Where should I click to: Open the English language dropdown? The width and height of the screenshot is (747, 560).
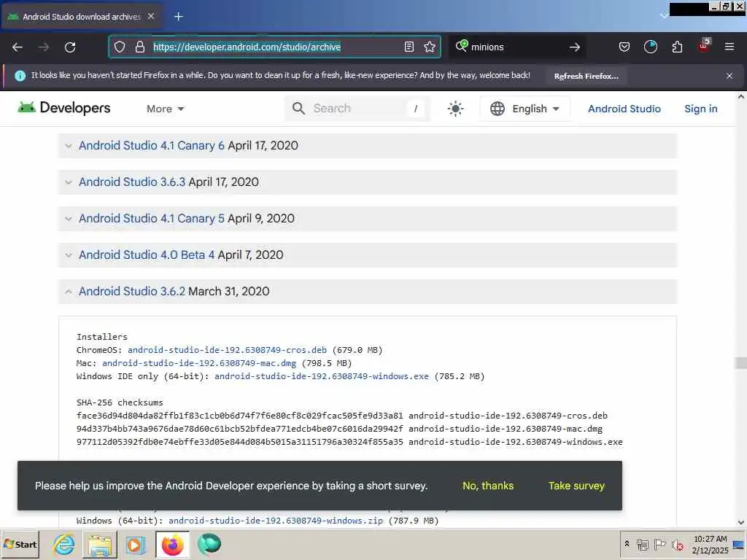(x=525, y=109)
